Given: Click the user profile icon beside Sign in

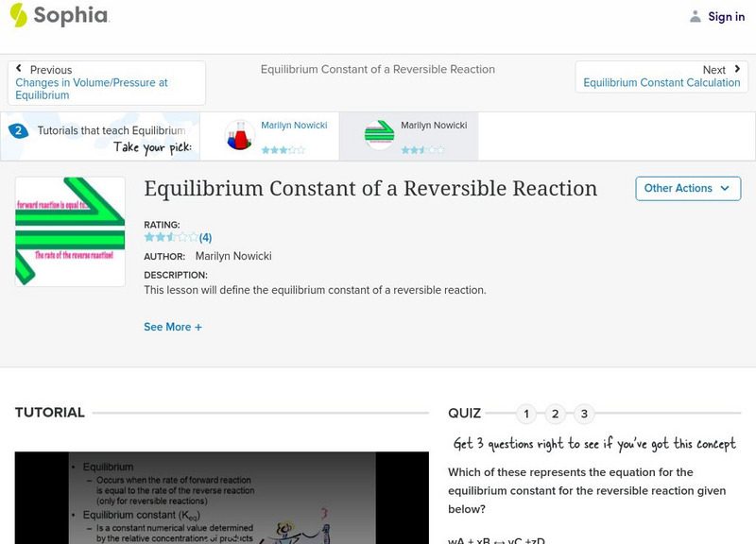Looking at the screenshot, I should pyautogui.click(x=694, y=16).
